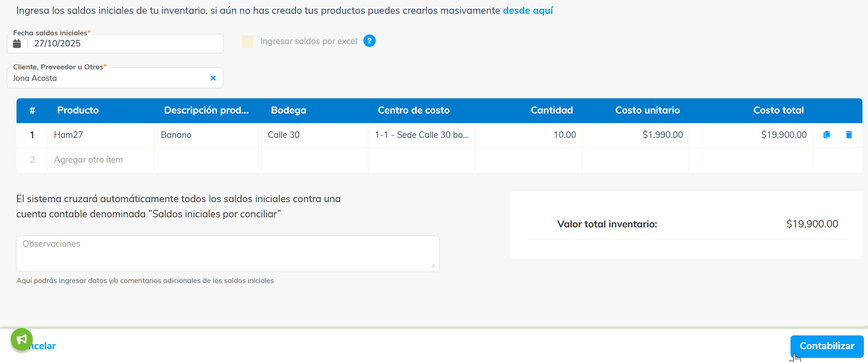Edit the Cantidad cell showing 10.00
This screenshot has width=868, height=362.
[529, 135]
